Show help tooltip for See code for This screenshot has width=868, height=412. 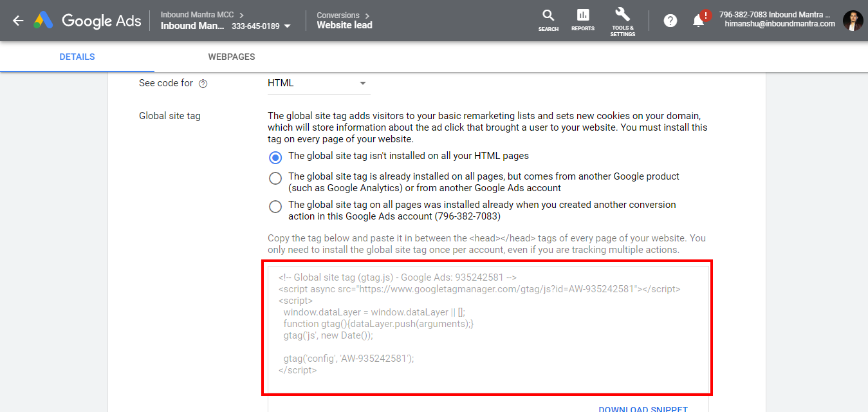pos(203,84)
